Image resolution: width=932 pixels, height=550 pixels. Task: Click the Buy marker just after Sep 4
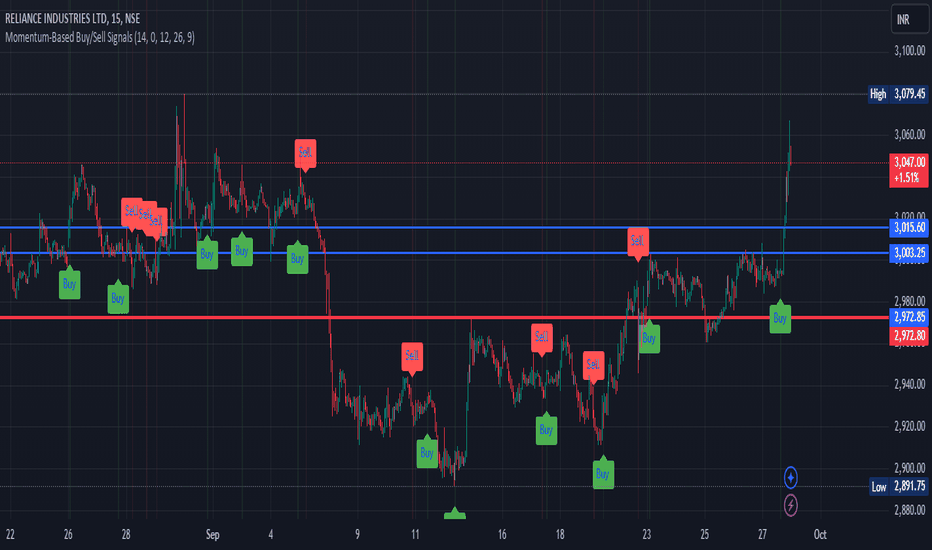click(x=297, y=259)
